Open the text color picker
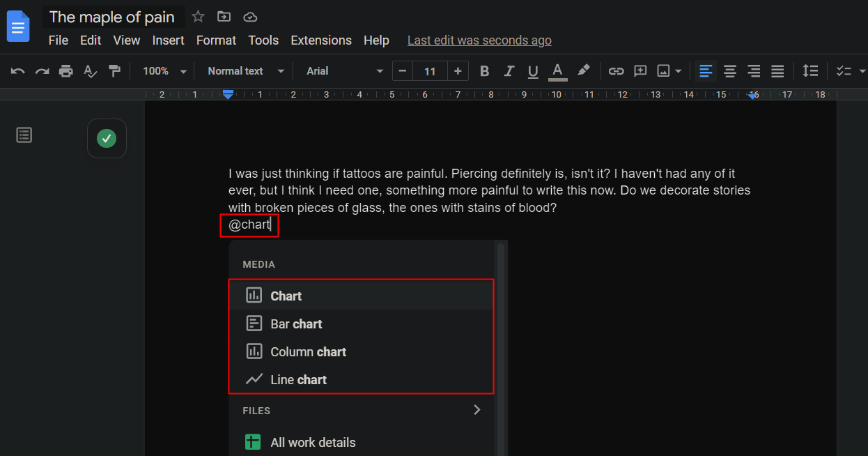868x456 pixels. tap(557, 71)
